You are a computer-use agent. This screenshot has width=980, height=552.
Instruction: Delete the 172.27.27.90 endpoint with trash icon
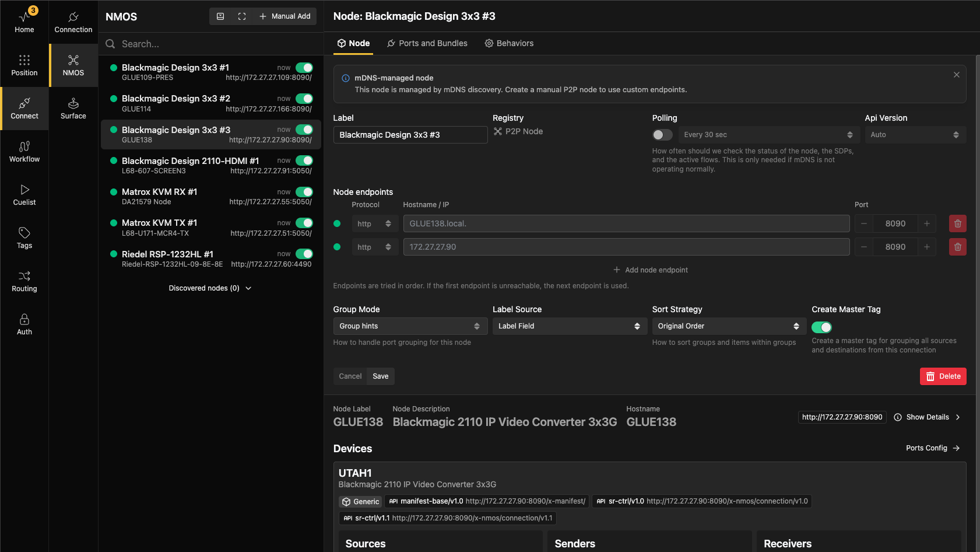(958, 247)
